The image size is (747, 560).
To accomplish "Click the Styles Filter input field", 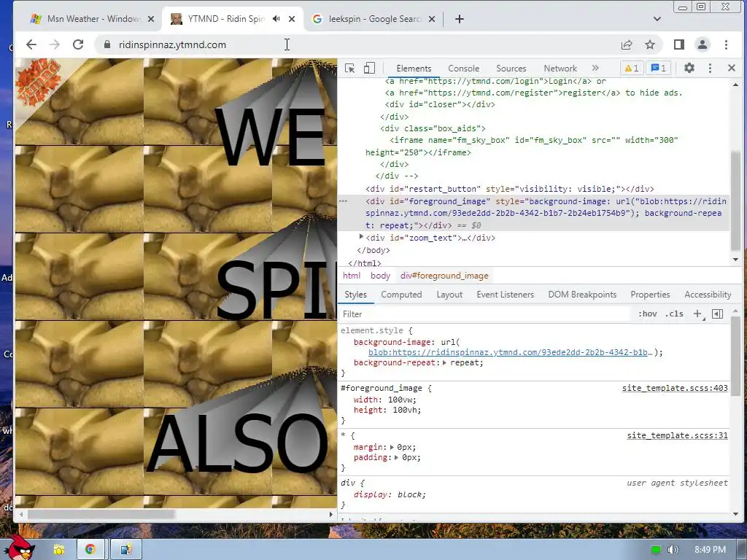I will (x=486, y=314).
